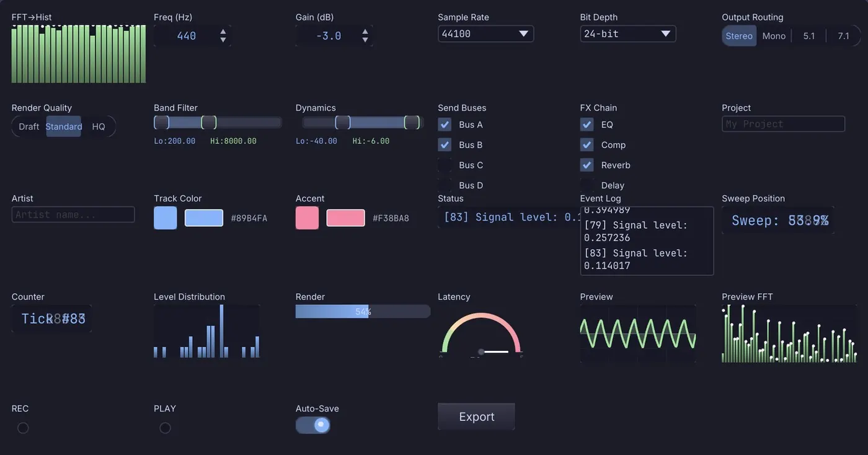Click the Render progress bar
868x455 pixels.
pyautogui.click(x=363, y=311)
